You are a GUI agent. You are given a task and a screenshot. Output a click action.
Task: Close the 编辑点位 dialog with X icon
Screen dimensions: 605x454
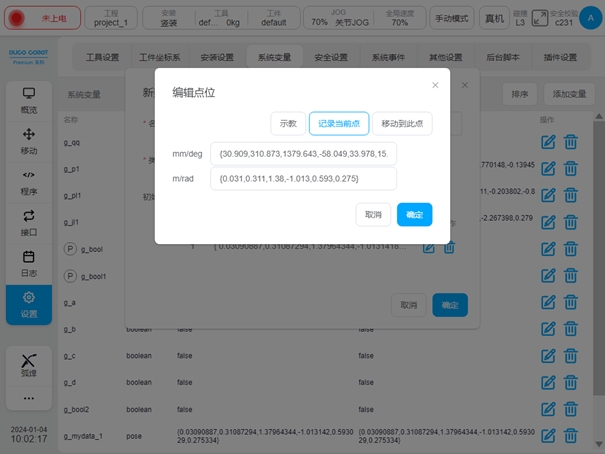tap(435, 85)
